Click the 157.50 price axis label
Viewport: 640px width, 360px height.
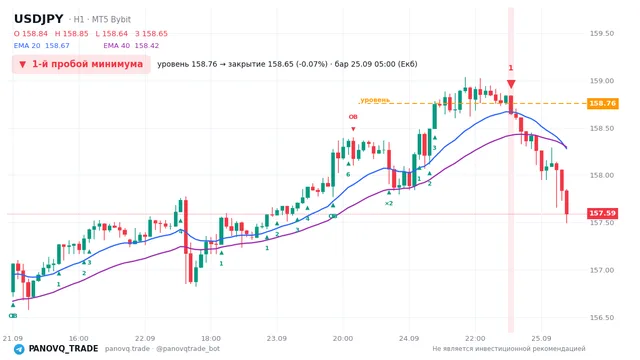602,223
